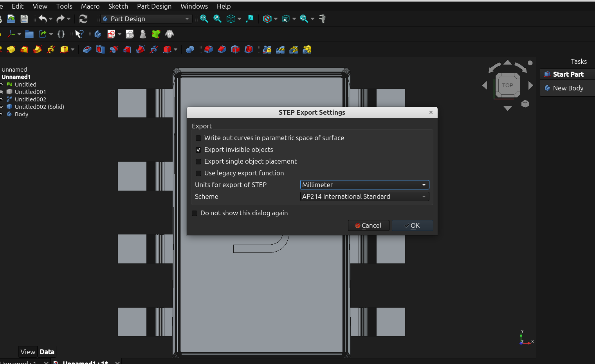Click the measure caliper icon

click(x=323, y=19)
